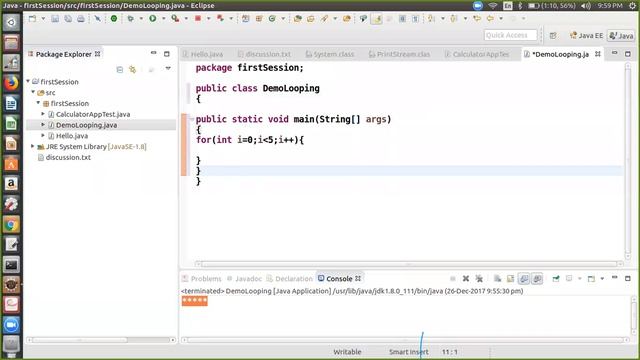The image size is (640, 360).
Task: Open Amazon from the Ubuntu launcher
Action: tap(11, 184)
